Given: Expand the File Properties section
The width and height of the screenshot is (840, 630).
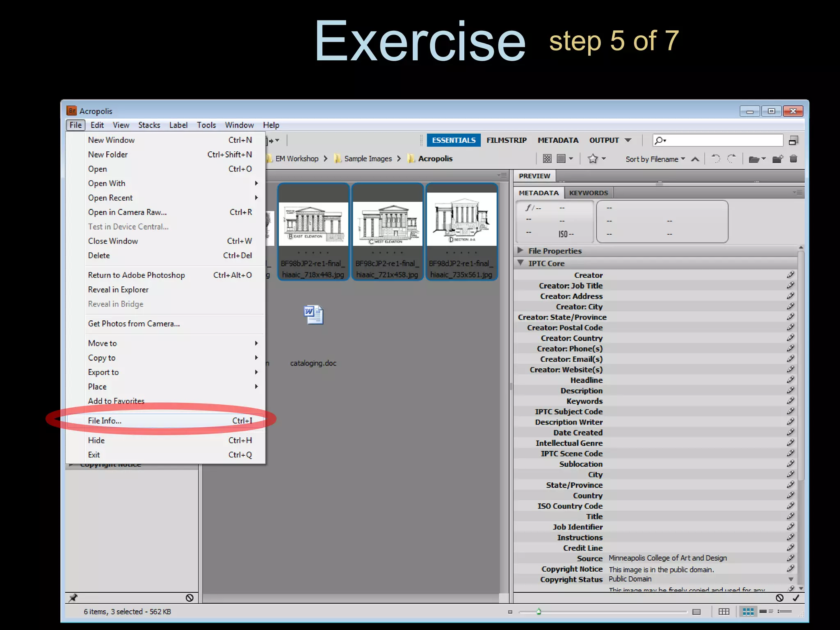Looking at the screenshot, I should coord(520,251).
